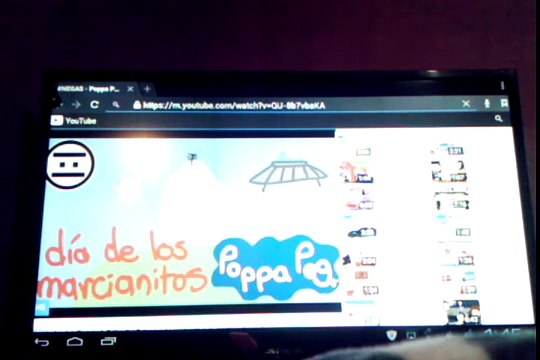Activate voice search microphone icon
The width and height of the screenshot is (540, 360).
487,103
